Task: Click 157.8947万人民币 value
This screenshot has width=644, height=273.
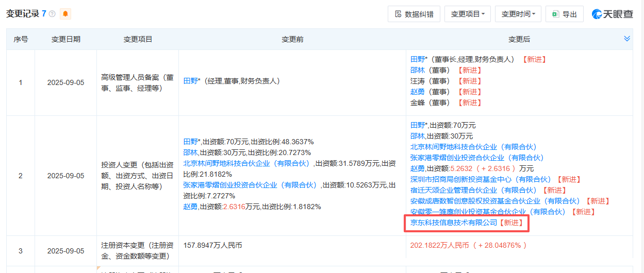Action: [213, 245]
